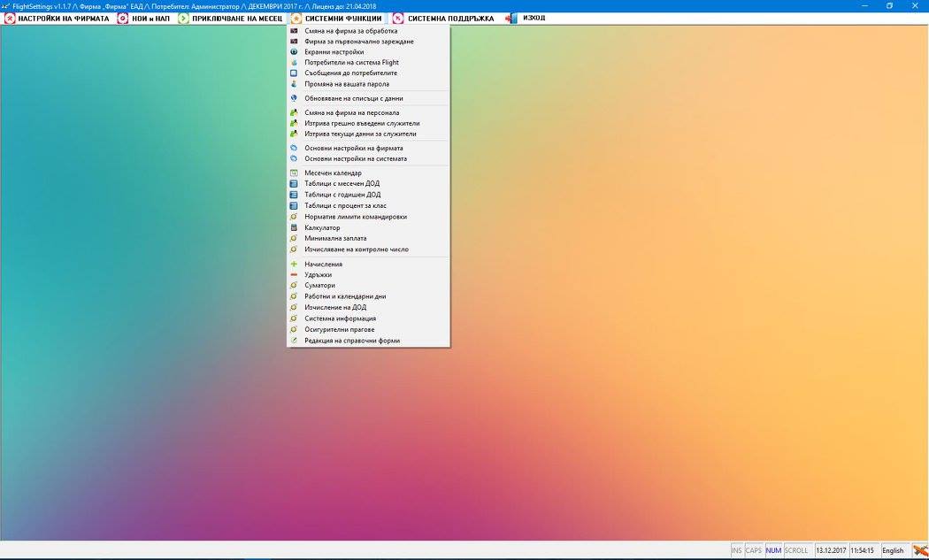Click the calendar icon beside Месечен календар
Image resolution: width=929 pixels, height=560 pixels.
click(293, 173)
